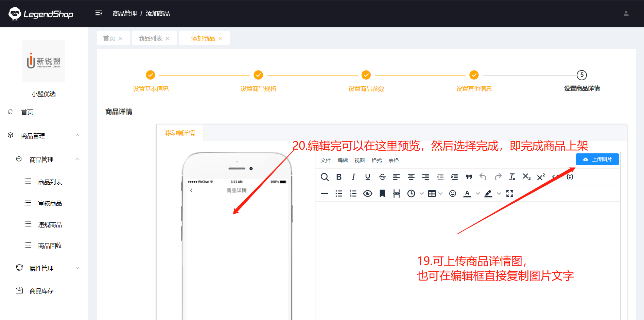Toggle the sidebar collapse hamburger icon
644x320 pixels.
(x=99, y=14)
